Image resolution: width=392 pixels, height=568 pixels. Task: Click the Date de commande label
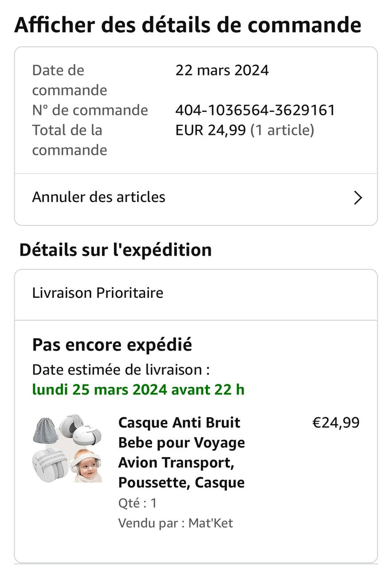point(70,80)
